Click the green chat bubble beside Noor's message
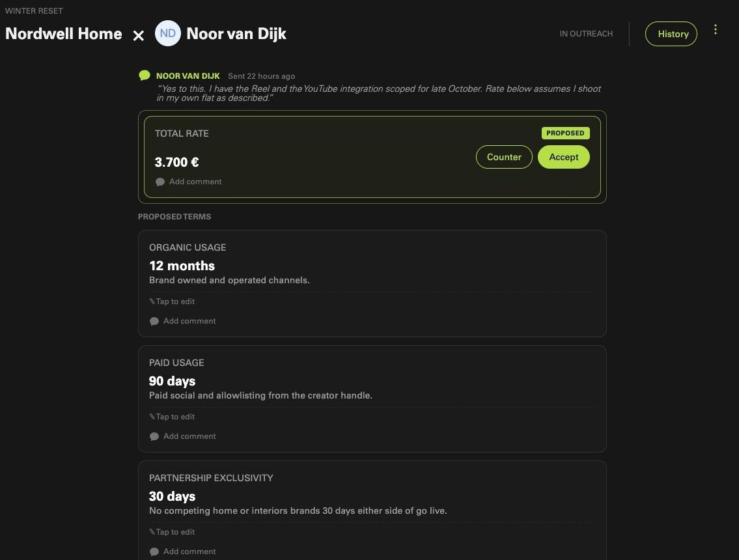 (145, 76)
